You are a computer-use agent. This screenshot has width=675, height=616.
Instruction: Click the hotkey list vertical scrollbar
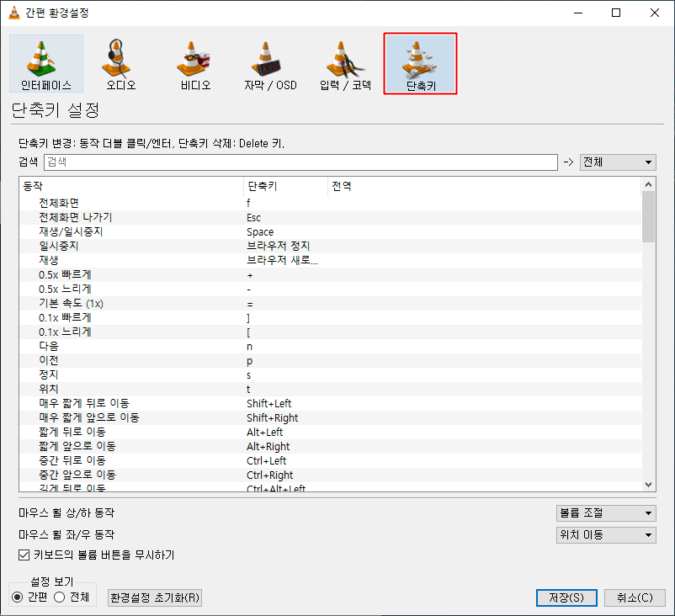[648, 337]
